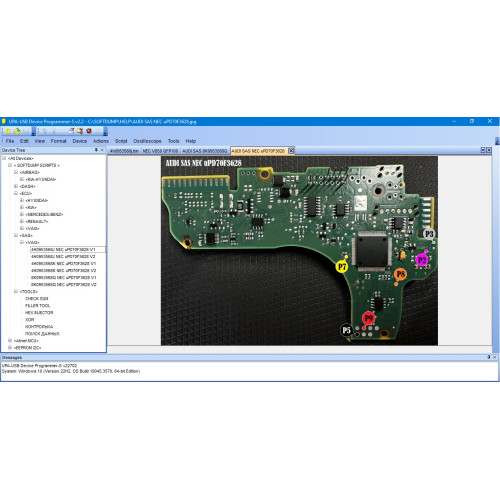Expand the <EEPROM I2C> tree node
The height and width of the screenshot is (500, 500).
(10, 348)
